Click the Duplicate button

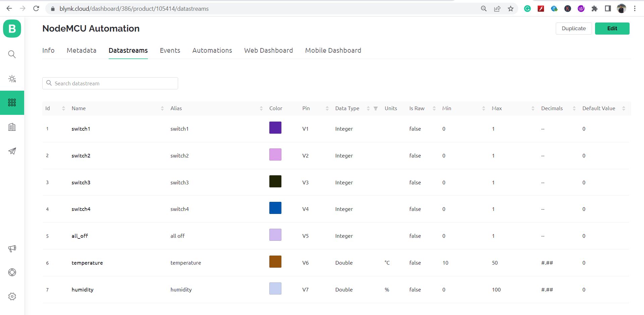point(574,29)
